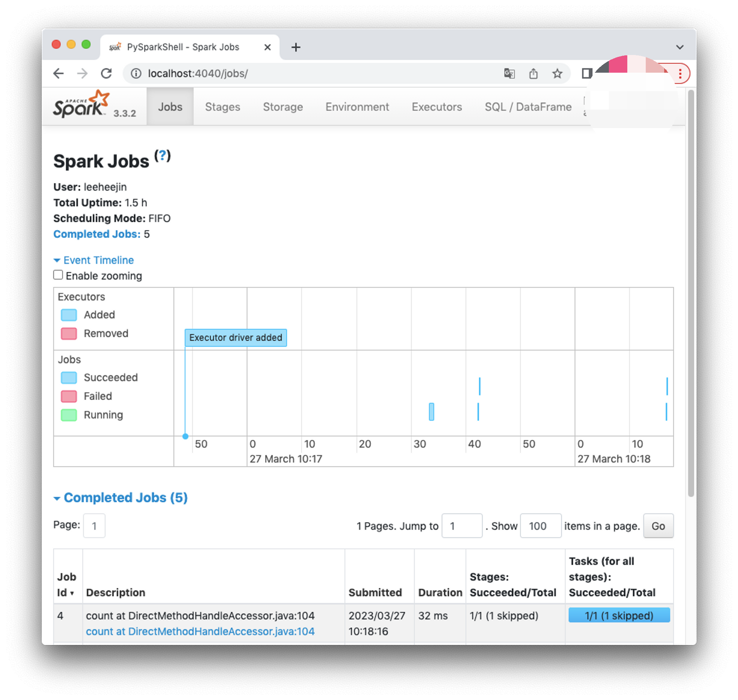Click the Executor driver added marker
This screenshot has height=700, width=738.
point(235,338)
